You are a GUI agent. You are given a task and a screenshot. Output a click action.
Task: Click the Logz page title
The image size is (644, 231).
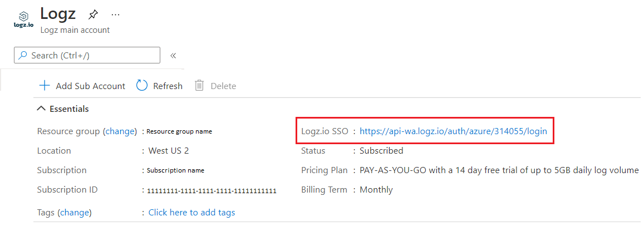coord(58,13)
